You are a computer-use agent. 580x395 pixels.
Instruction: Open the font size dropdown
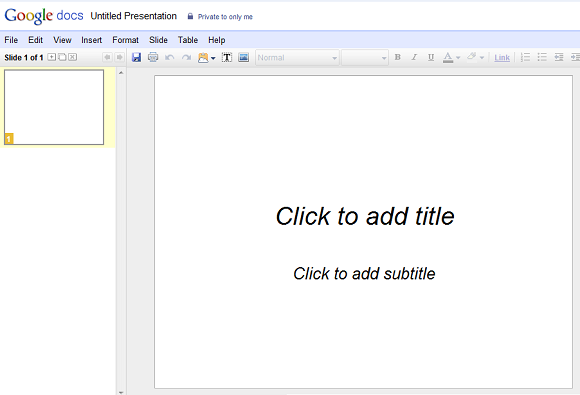(365, 58)
